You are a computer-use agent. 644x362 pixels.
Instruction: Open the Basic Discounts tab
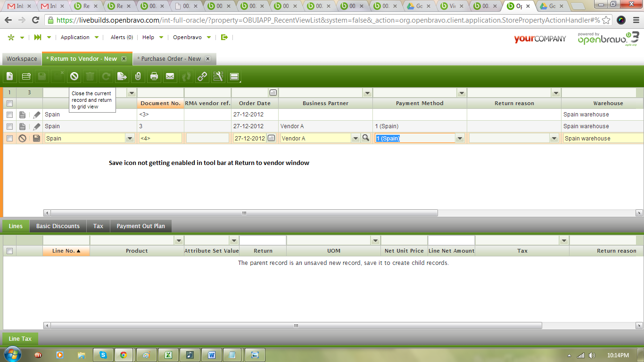(58, 226)
